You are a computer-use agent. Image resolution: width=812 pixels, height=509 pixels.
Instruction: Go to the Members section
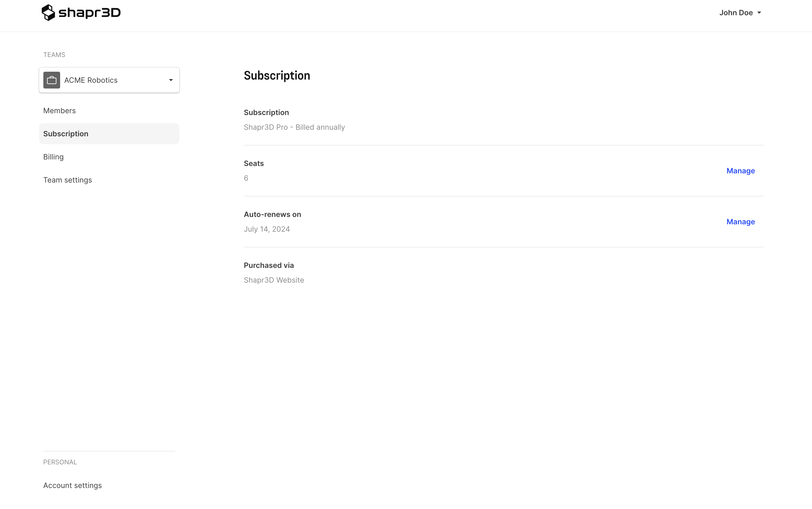(59, 110)
